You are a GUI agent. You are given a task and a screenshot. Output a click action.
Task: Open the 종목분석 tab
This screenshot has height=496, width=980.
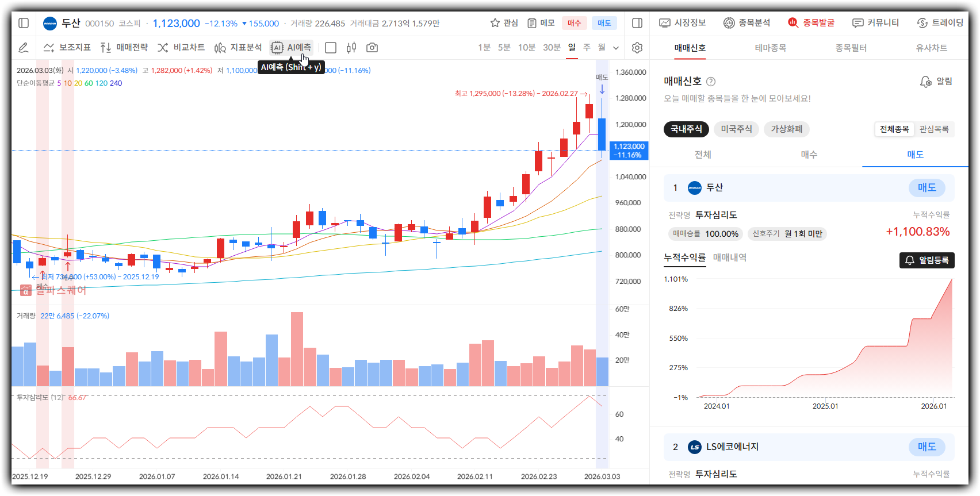coord(747,23)
